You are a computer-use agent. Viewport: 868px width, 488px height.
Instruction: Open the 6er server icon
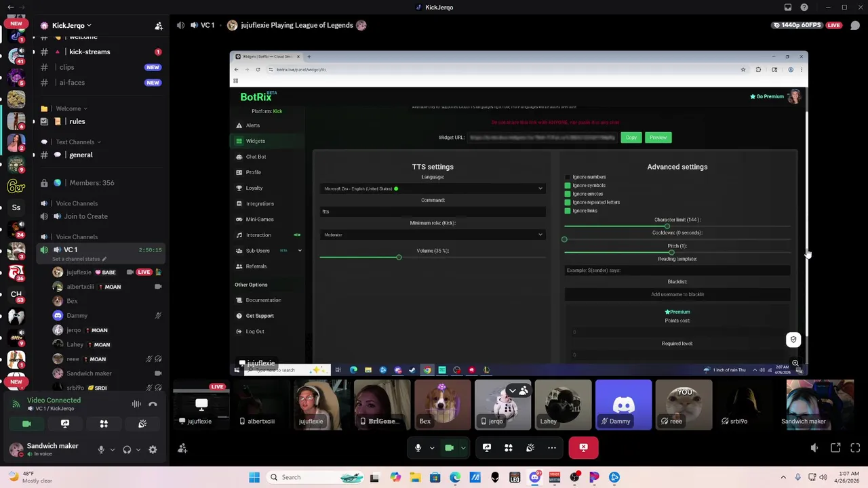click(x=16, y=186)
